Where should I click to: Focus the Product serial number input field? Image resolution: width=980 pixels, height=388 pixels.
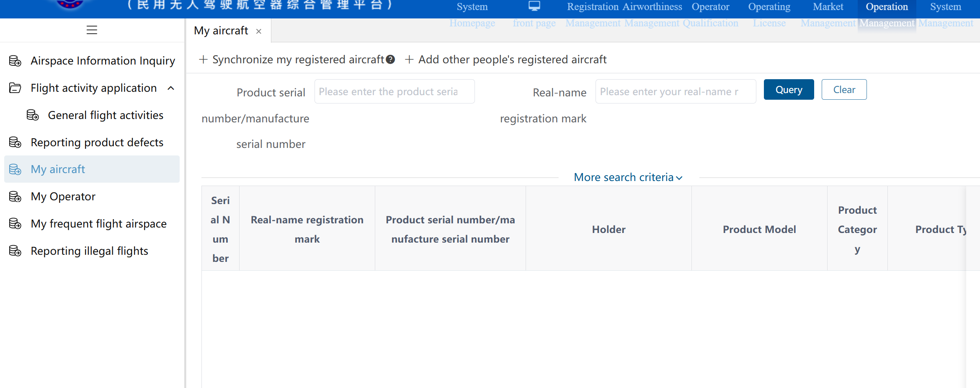coord(395,91)
